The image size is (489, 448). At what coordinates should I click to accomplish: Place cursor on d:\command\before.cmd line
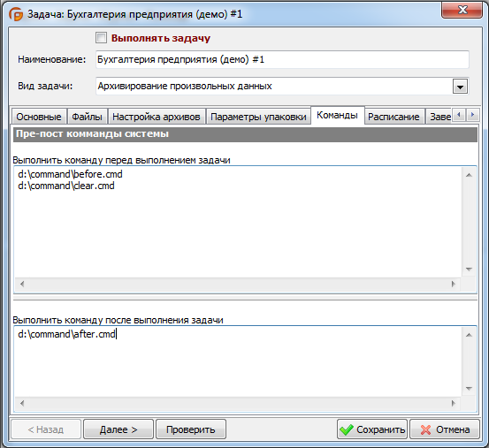(x=70, y=174)
